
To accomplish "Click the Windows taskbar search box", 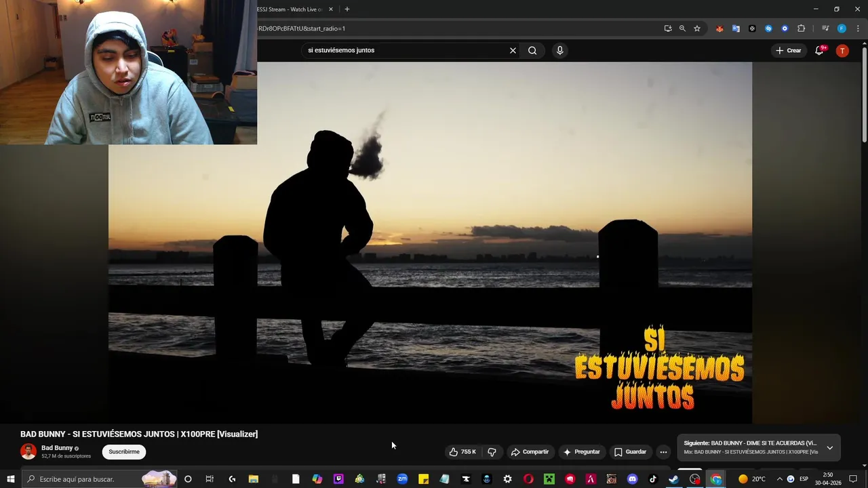I will pyautogui.click(x=100, y=479).
